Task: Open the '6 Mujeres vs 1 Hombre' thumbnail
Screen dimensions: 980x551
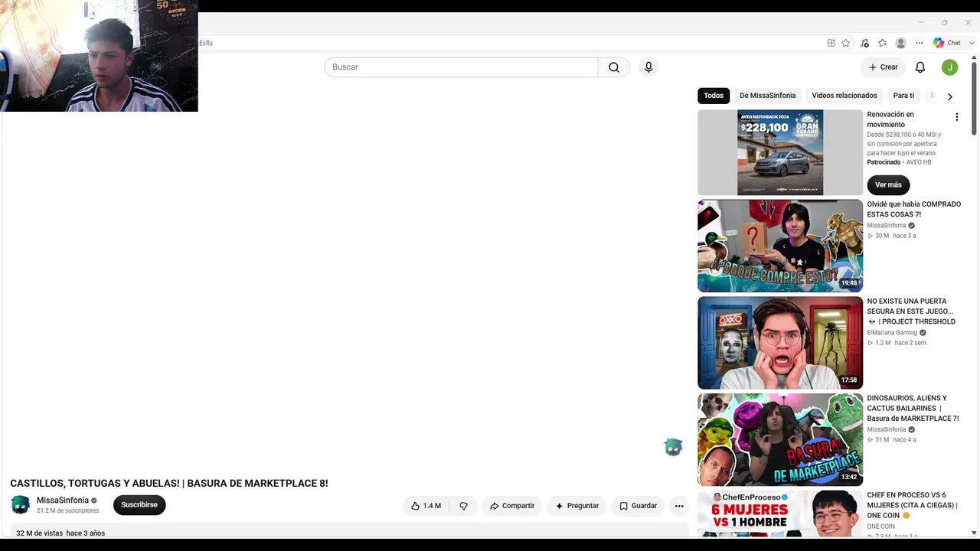Action: tap(780, 514)
